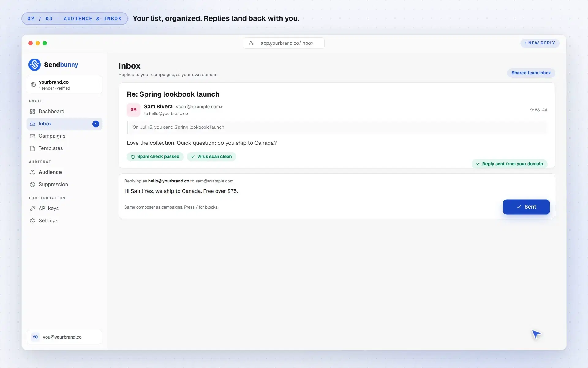
Task: Click the checkmark on Virus scan clean
Action: click(x=193, y=157)
